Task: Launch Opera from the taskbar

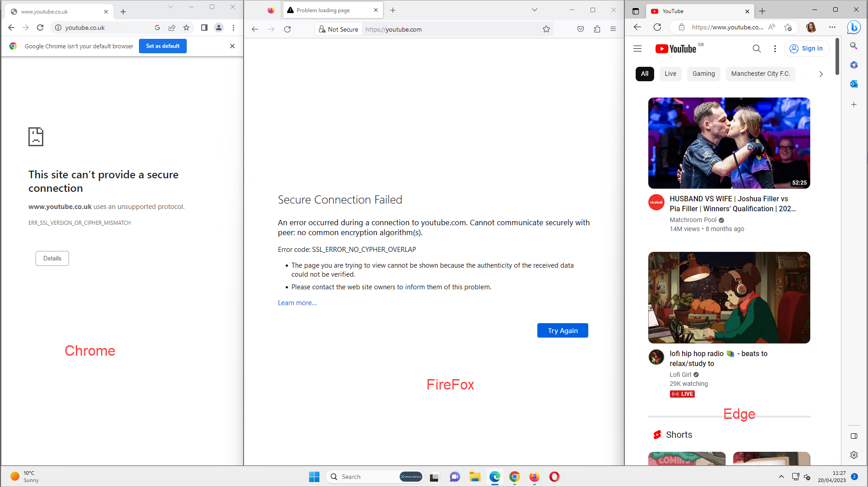Action: 554,477
